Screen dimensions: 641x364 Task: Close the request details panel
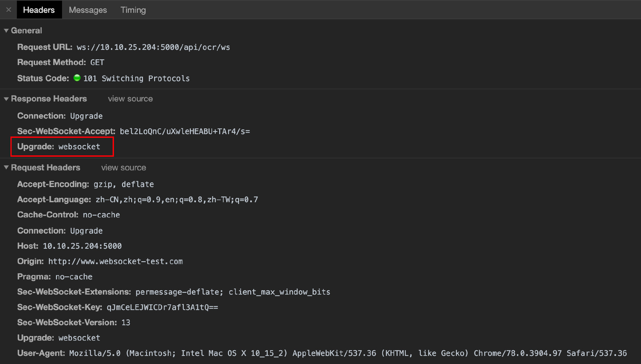point(9,10)
